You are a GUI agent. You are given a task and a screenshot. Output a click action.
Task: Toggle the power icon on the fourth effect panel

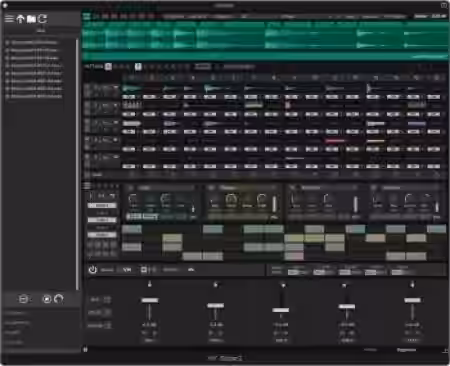click(x=374, y=188)
